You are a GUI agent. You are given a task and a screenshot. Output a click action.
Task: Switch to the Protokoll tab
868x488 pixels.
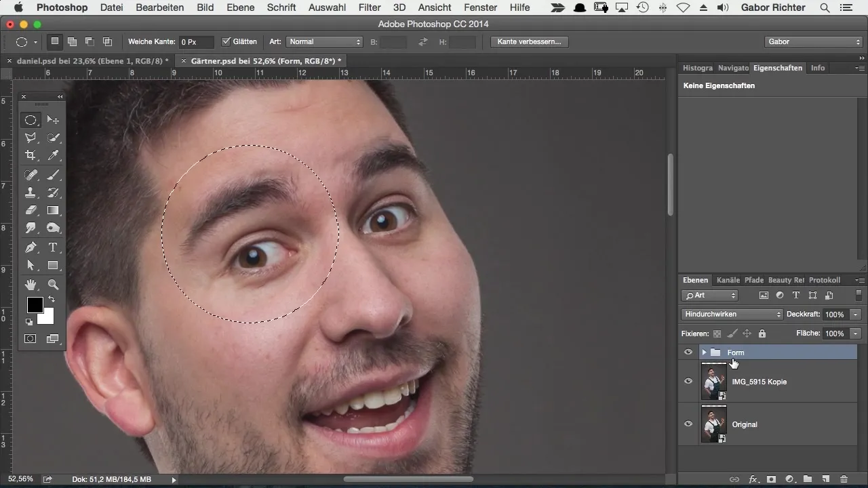tap(825, 280)
